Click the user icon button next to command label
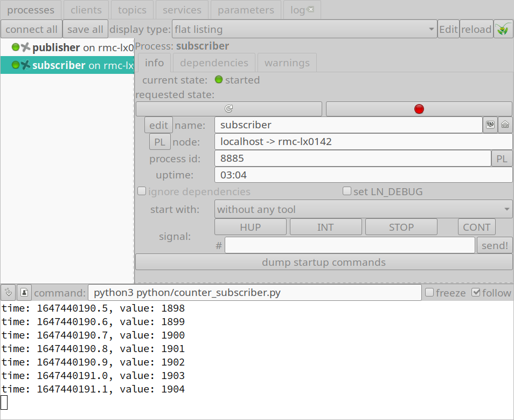This screenshot has height=420, width=514. point(24,292)
